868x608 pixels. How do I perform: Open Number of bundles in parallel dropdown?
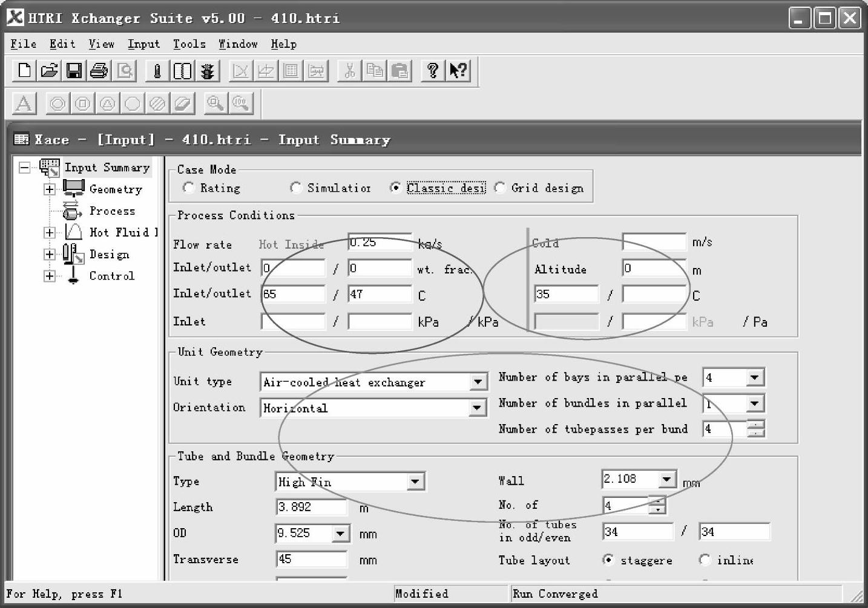754,404
